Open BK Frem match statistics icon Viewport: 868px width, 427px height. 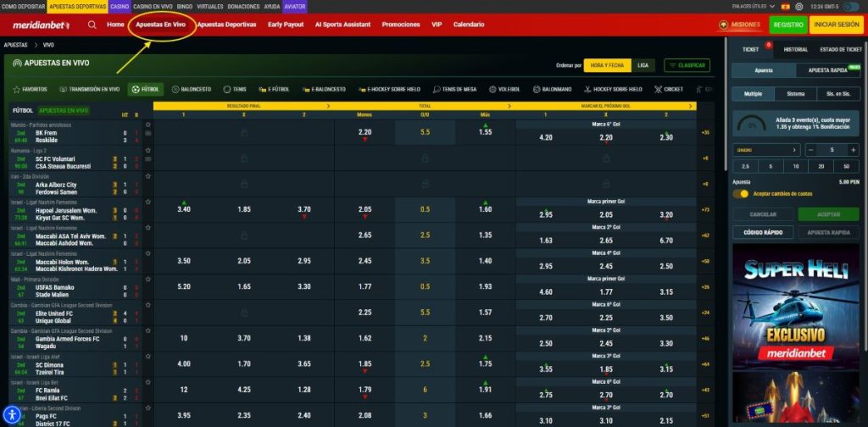click(x=147, y=133)
